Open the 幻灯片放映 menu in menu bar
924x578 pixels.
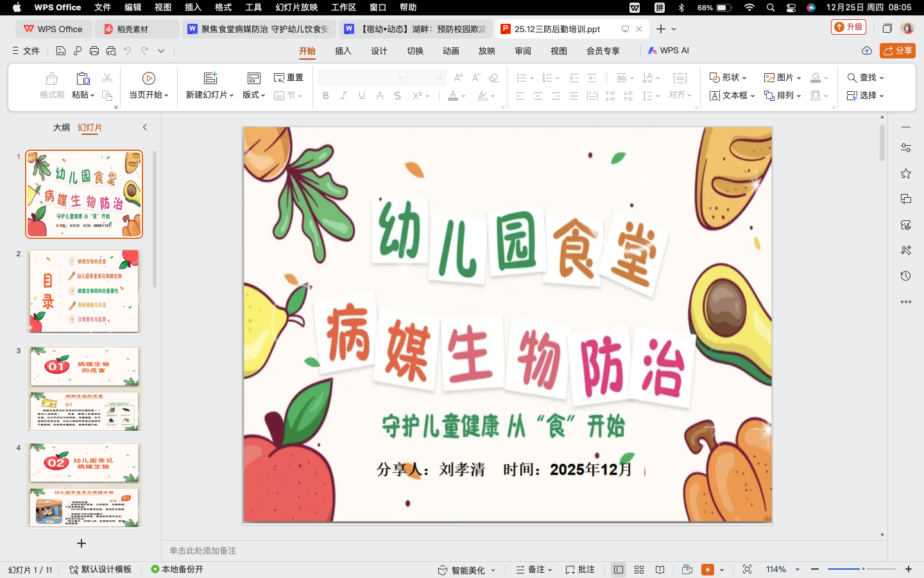pos(296,8)
